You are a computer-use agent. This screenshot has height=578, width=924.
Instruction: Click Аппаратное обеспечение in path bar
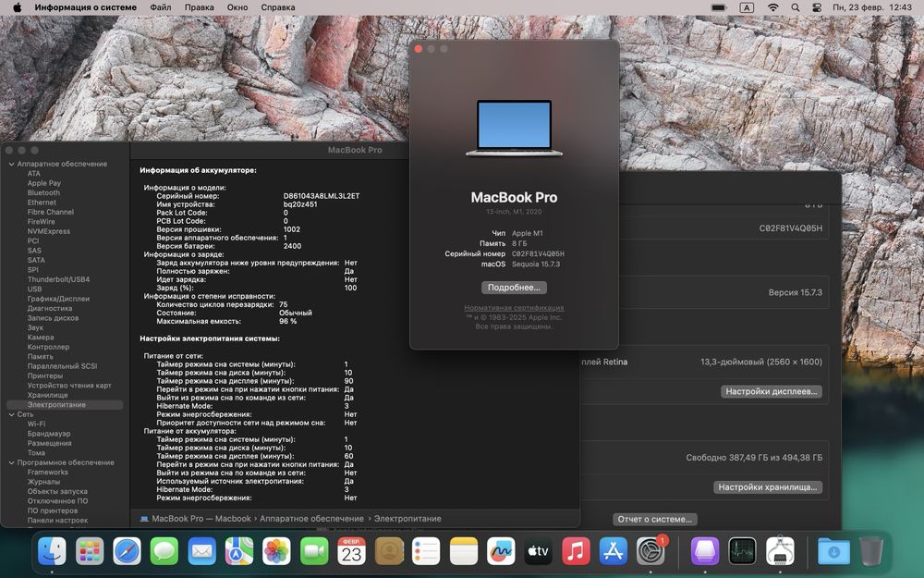click(311, 519)
